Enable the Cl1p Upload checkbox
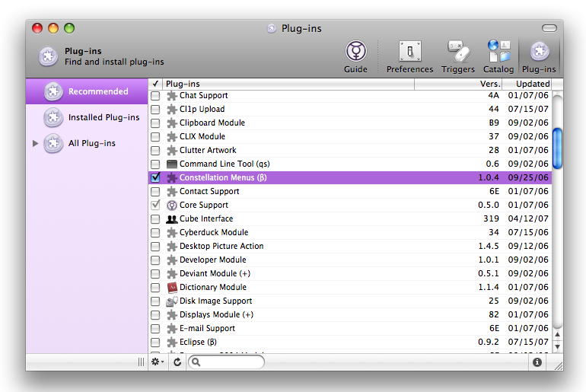 (155, 110)
